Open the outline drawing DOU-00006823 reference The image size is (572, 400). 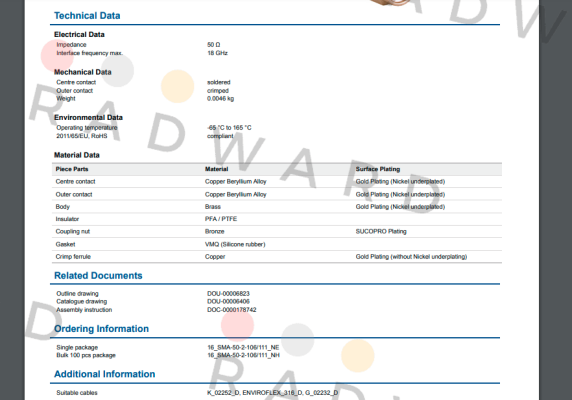click(x=228, y=294)
